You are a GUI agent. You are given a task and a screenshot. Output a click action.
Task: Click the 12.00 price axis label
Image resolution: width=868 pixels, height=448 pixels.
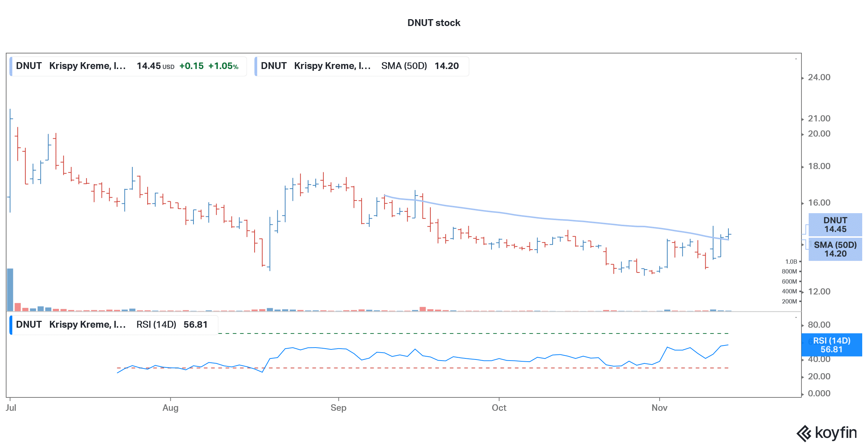click(x=819, y=292)
